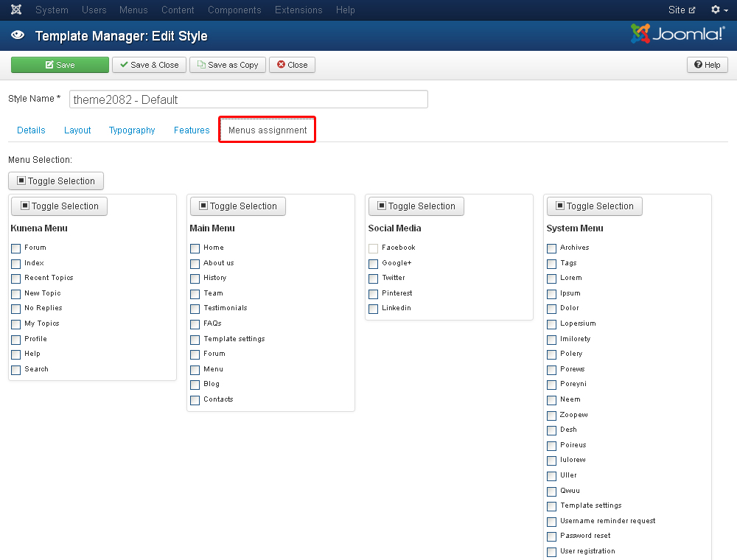The image size is (737, 560).
Task: Check the Team checkbox
Action: [195, 294]
